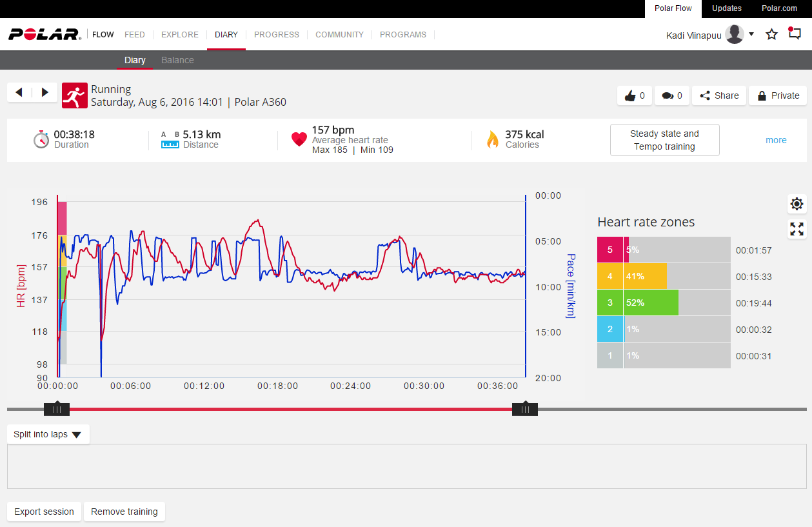Click Steady state and Tempo training button
Image resolution: width=812 pixels, height=527 pixels.
(x=664, y=140)
